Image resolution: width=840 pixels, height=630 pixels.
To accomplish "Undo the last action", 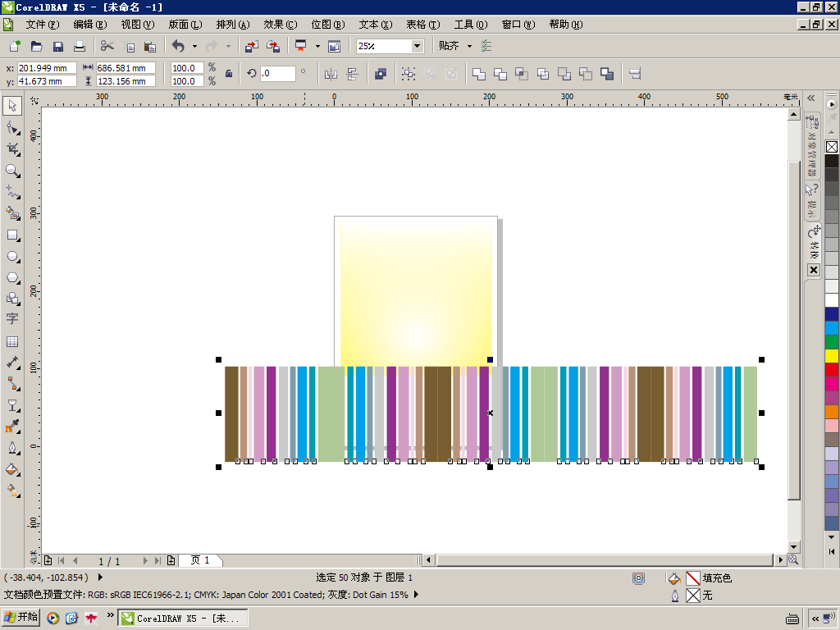I will click(x=178, y=46).
